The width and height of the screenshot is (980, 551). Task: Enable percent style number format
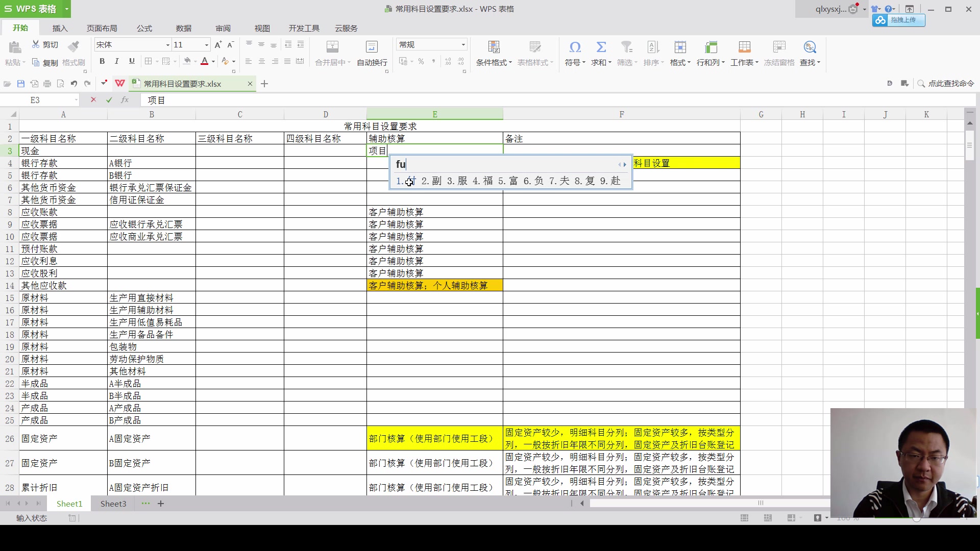pos(420,61)
